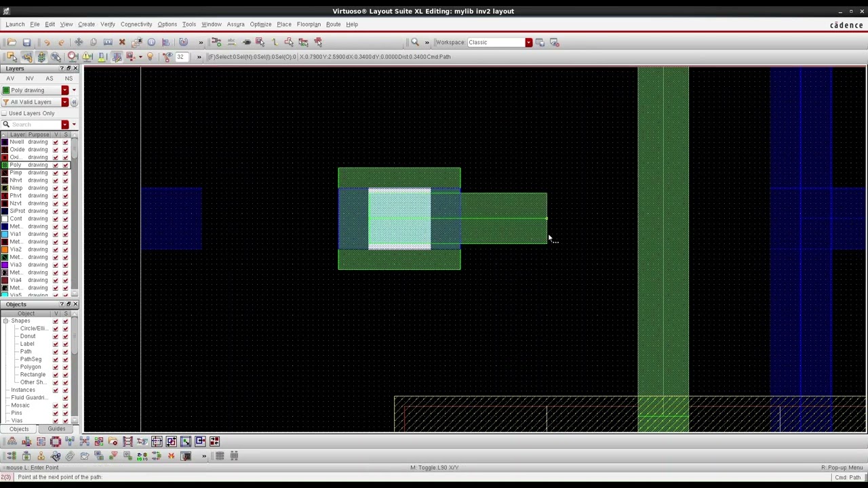Open the Floorplan menu

309,24
